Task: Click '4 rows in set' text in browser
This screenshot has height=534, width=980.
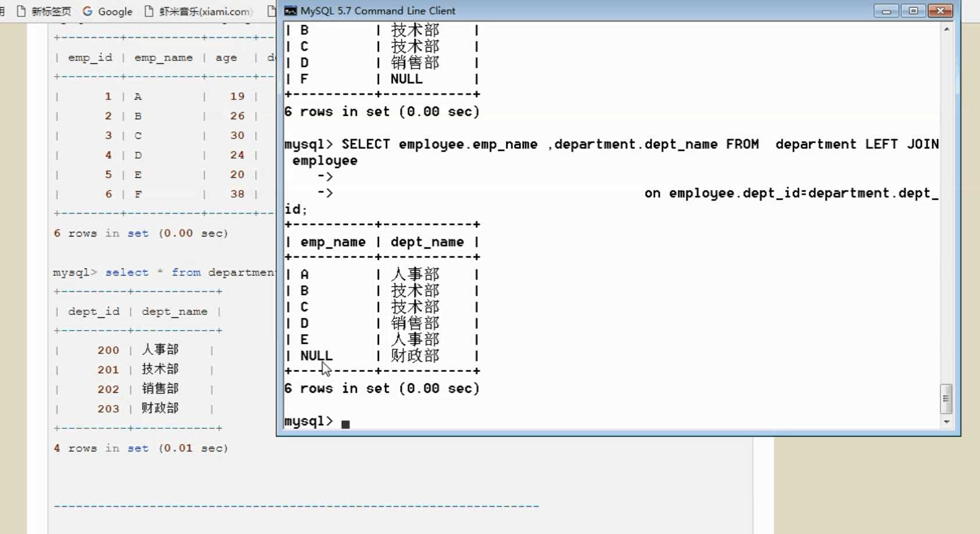Action: point(141,449)
